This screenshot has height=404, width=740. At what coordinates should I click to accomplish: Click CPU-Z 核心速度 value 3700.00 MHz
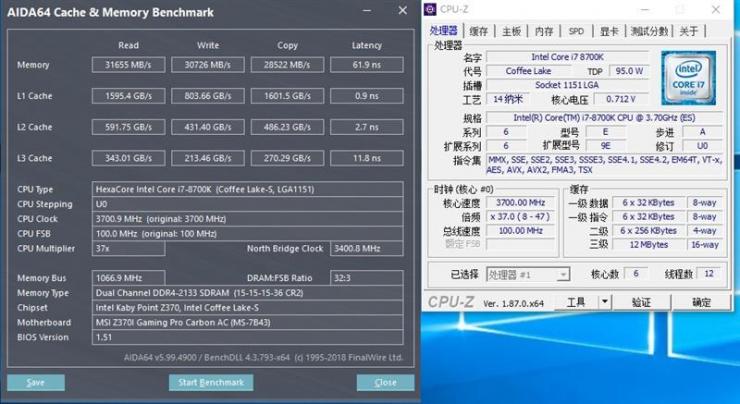pos(521,203)
